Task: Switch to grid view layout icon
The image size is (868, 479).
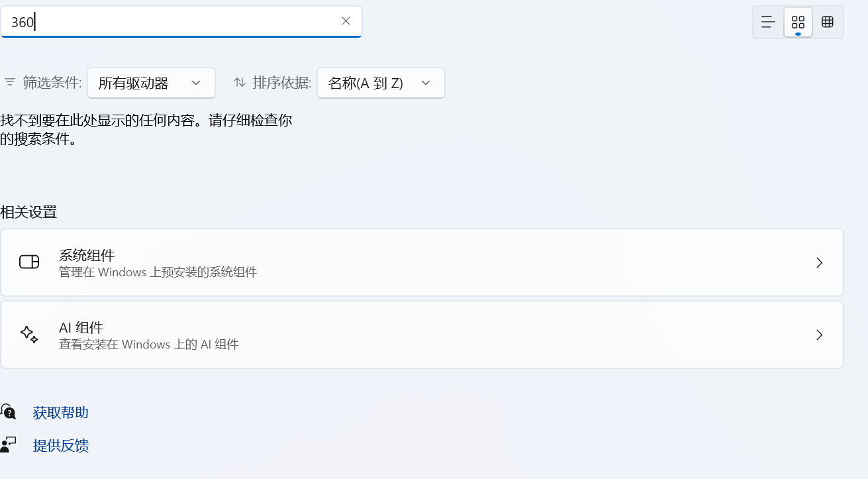Action: 798,22
